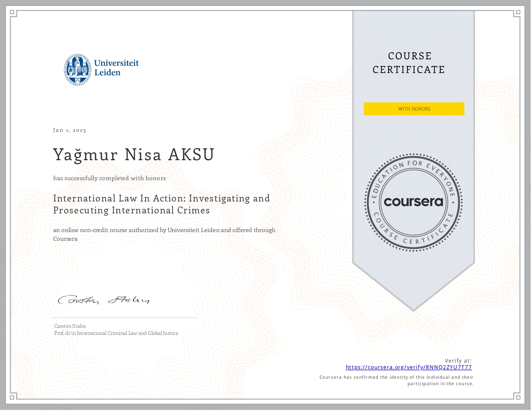The width and height of the screenshot is (532, 411).
Task: Select the Jan 1, 2023 date label
Action: pyautogui.click(x=69, y=130)
